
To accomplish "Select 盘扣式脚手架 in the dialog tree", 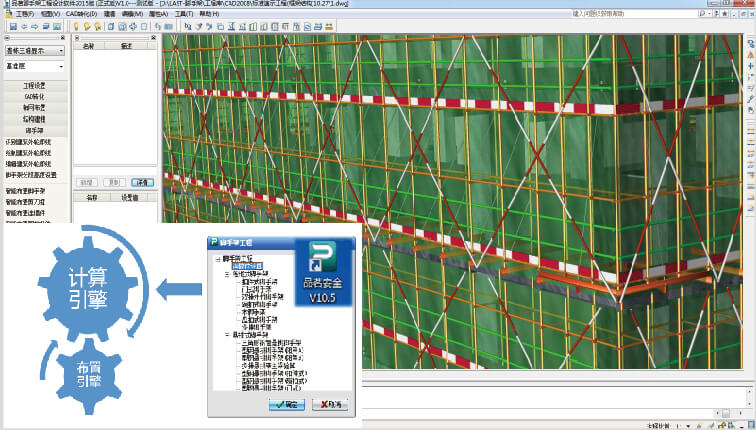I will click(259, 320).
